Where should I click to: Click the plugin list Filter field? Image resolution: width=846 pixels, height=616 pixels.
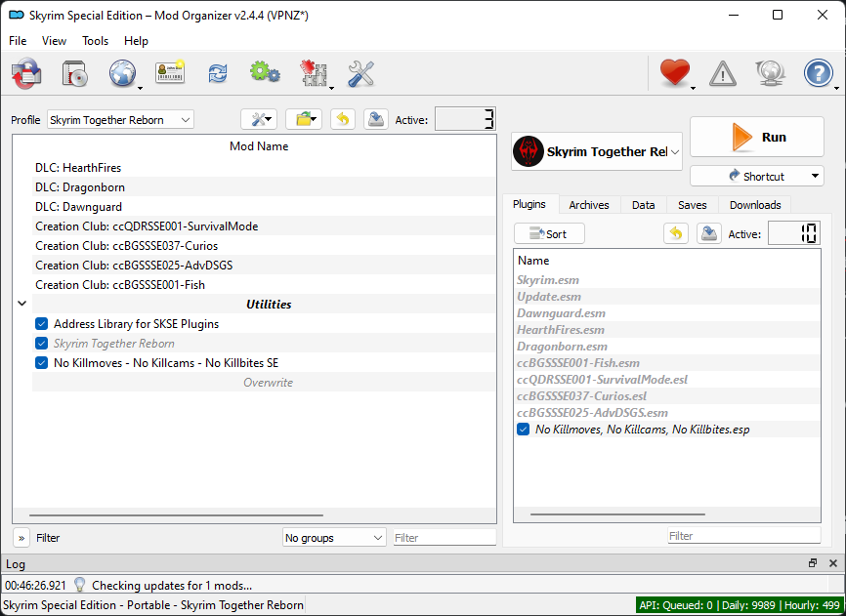coord(743,536)
